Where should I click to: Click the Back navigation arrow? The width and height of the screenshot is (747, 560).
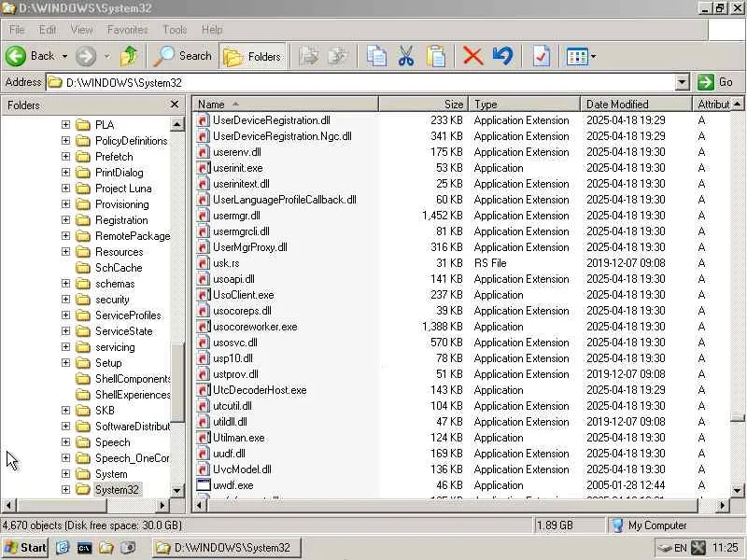pos(16,56)
